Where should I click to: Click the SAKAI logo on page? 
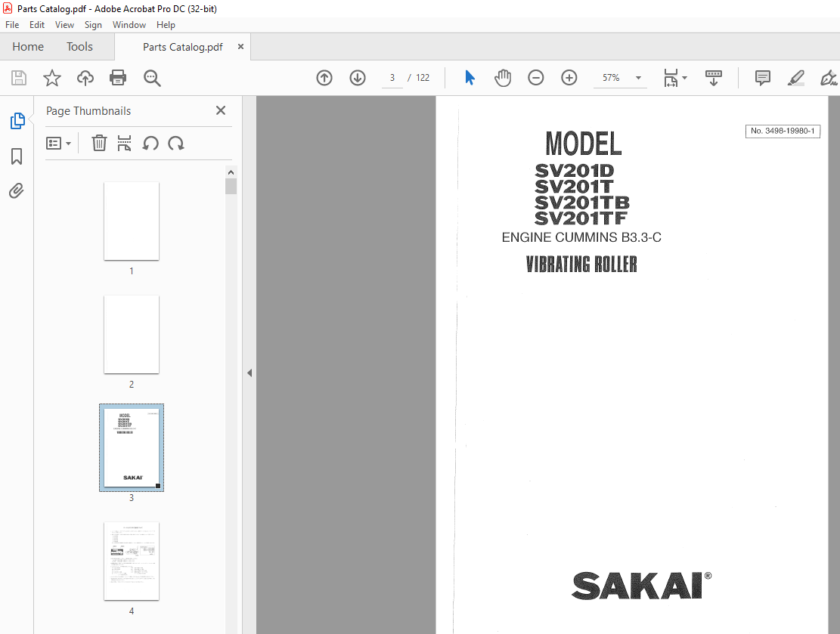click(641, 586)
